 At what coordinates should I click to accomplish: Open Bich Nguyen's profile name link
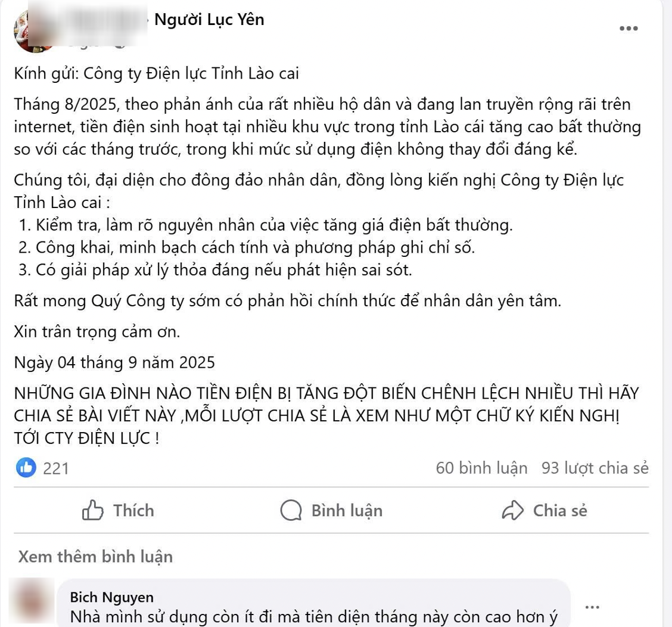coord(112,597)
